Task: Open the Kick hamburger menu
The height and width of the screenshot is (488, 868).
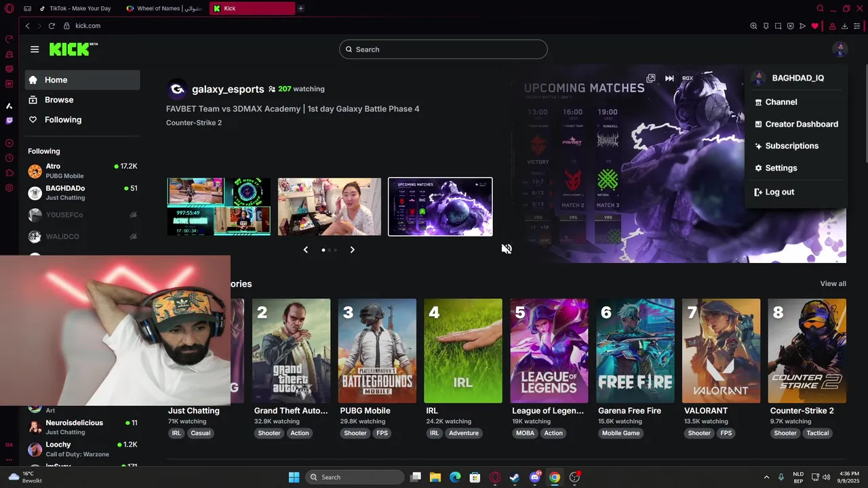Action: pos(35,49)
